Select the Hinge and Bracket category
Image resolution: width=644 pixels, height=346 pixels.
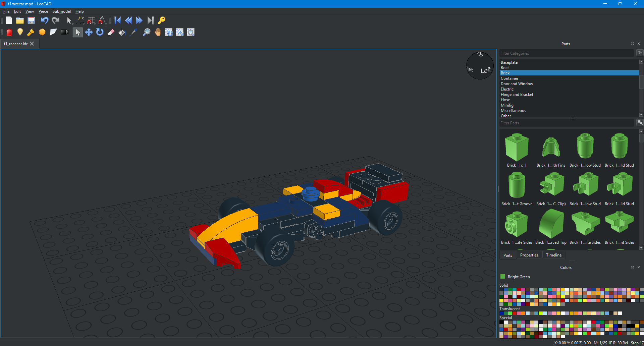(569, 95)
